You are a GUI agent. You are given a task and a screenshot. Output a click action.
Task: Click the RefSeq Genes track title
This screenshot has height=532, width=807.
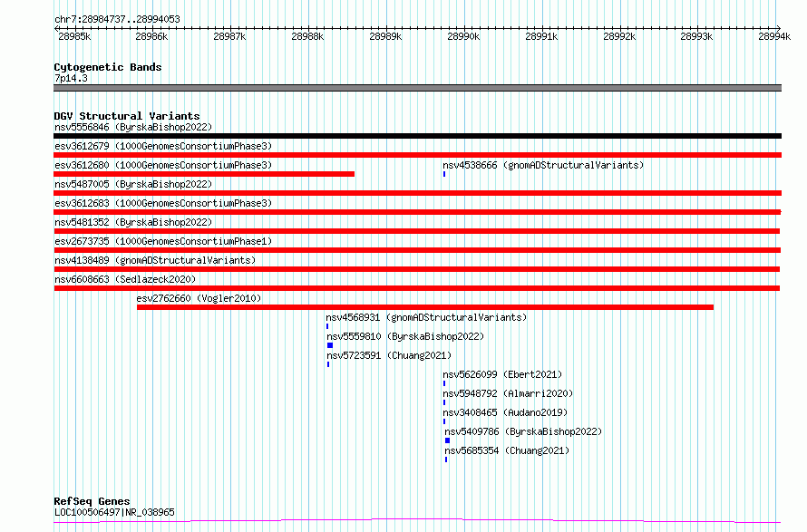92,501
